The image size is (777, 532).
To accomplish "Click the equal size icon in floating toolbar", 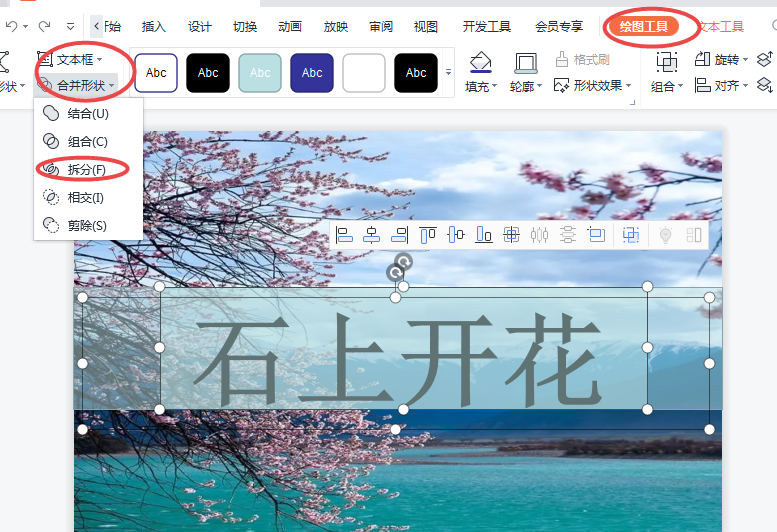I will (x=596, y=234).
